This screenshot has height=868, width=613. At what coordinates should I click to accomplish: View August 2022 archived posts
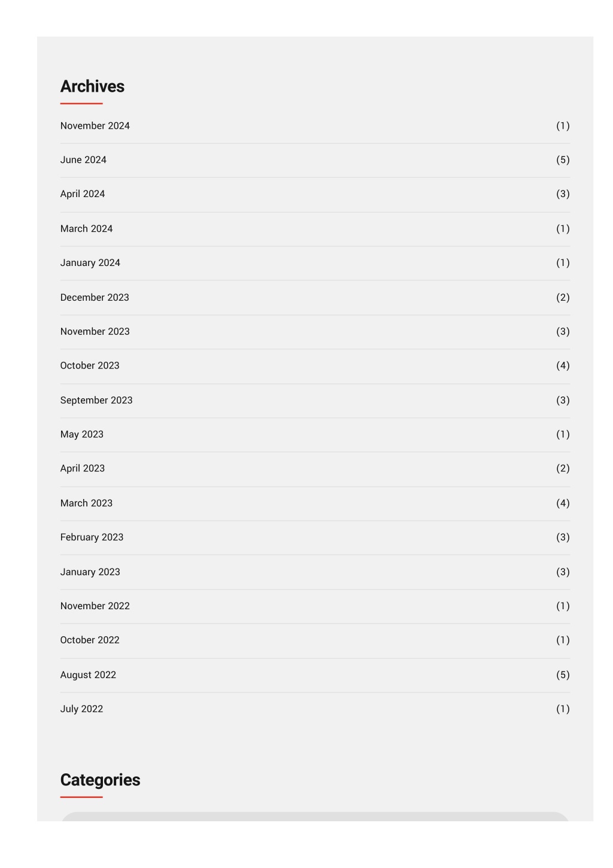pyautogui.click(x=88, y=675)
